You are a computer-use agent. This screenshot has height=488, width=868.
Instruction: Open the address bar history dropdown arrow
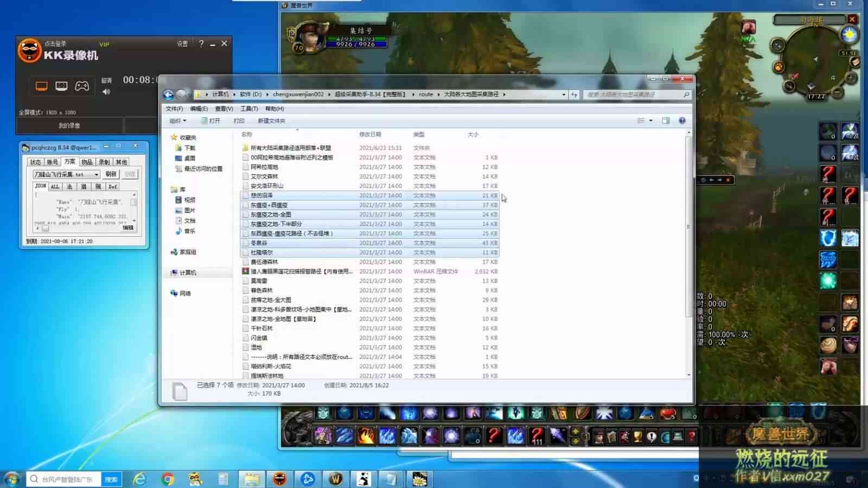coord(564,94)
